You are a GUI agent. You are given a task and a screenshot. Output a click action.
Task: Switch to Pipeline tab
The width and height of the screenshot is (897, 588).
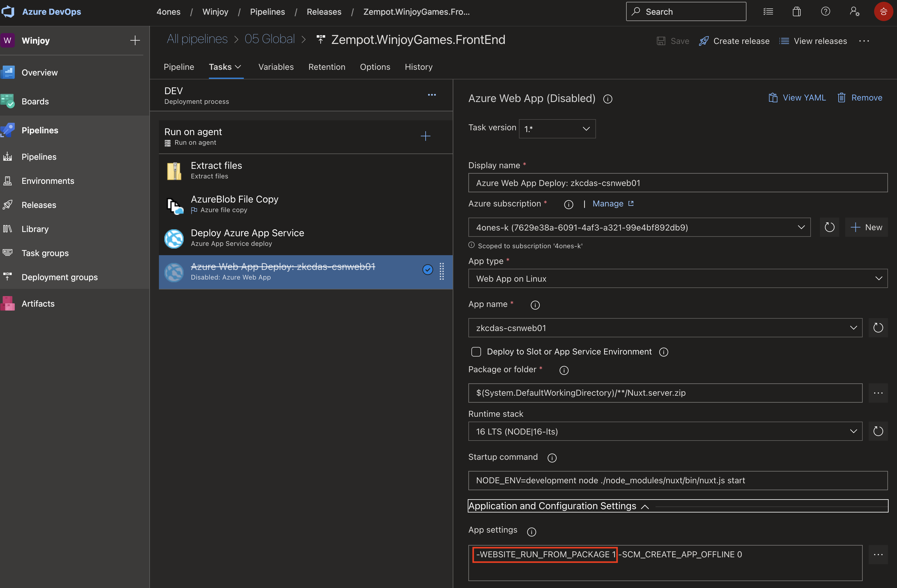coord(178,67)
